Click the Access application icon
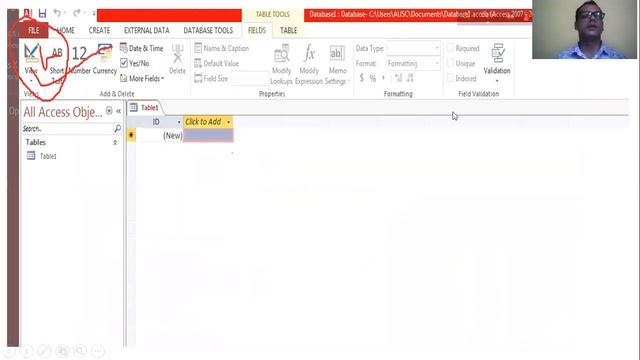The height and width of the screenshot is (360, 640). click(27, 13)
